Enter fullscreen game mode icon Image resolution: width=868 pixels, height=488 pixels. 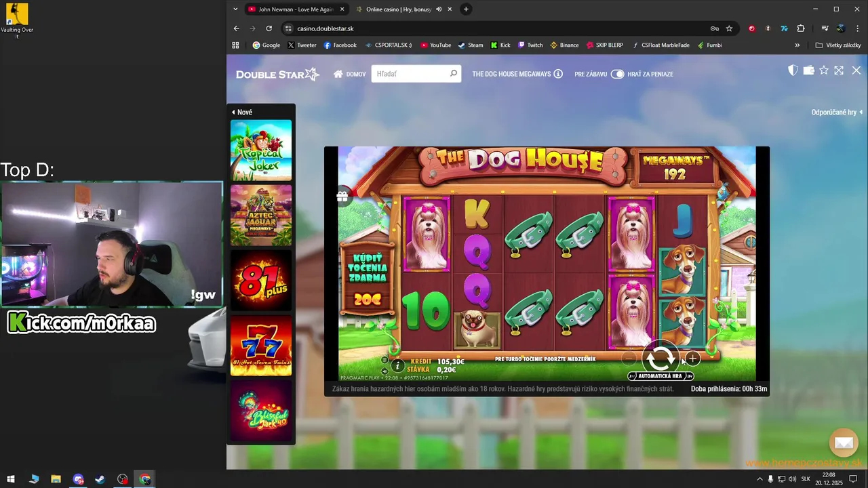coord(839,70)
